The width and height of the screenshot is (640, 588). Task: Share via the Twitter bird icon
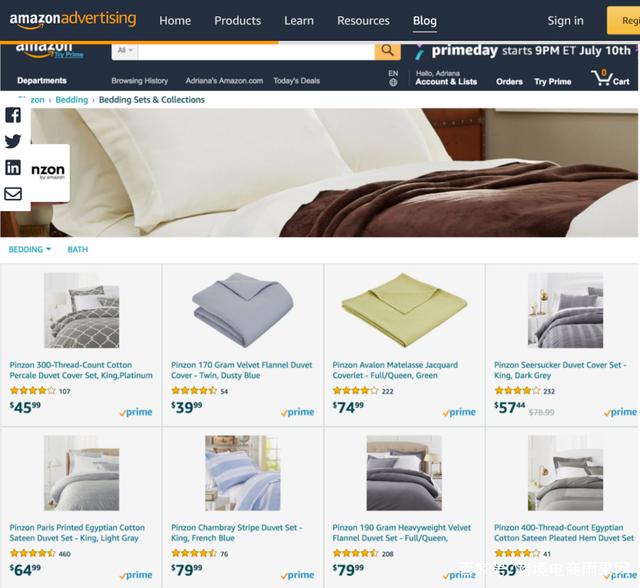pyautogui.click(x=13, y=141)
